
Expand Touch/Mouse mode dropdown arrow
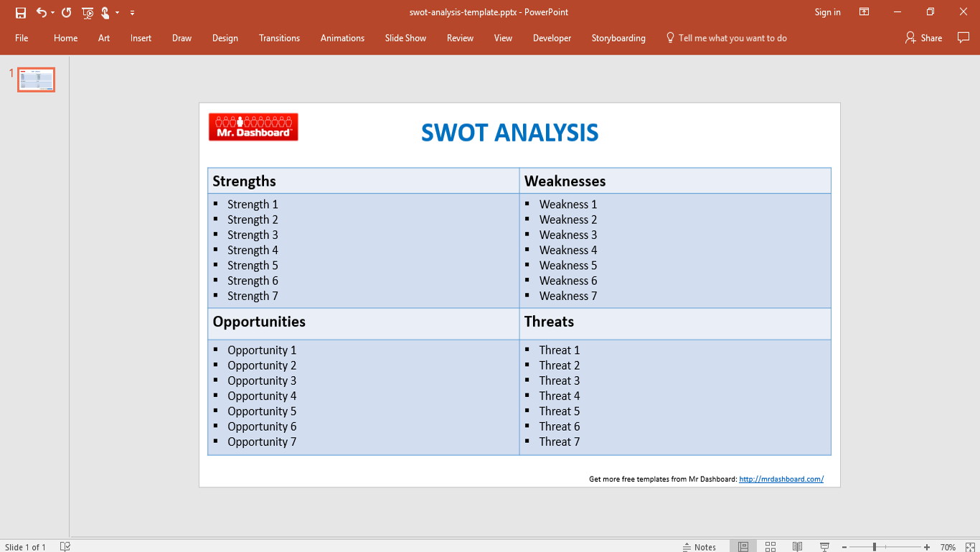tap(117, 13)
